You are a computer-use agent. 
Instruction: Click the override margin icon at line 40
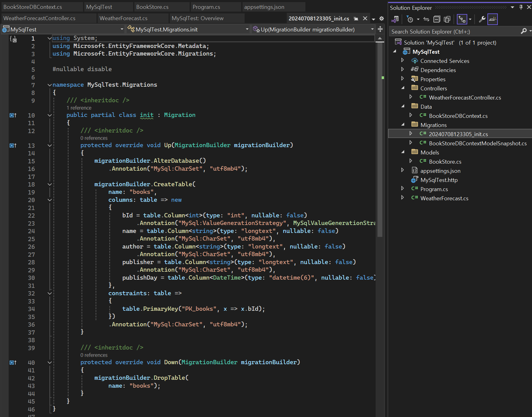point(13,363)
